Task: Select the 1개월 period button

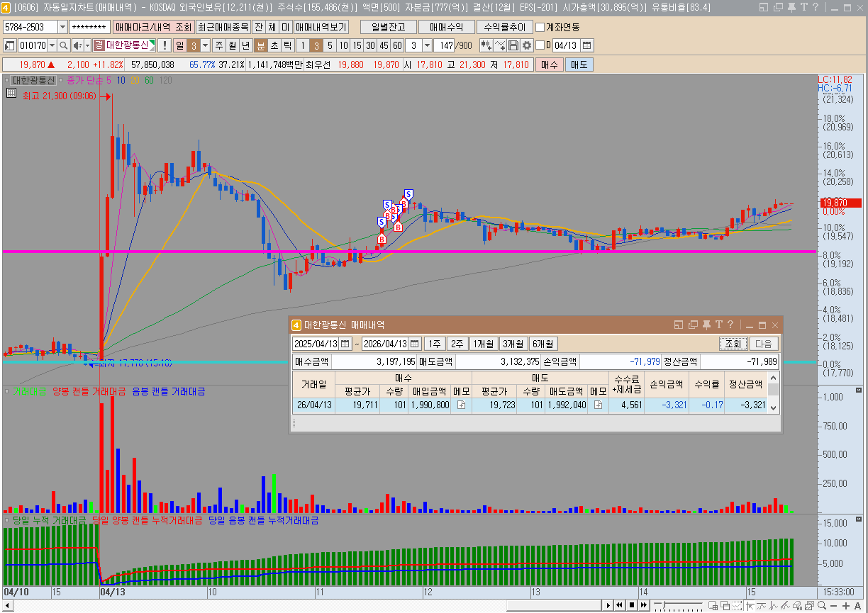Action: (484, 344)
